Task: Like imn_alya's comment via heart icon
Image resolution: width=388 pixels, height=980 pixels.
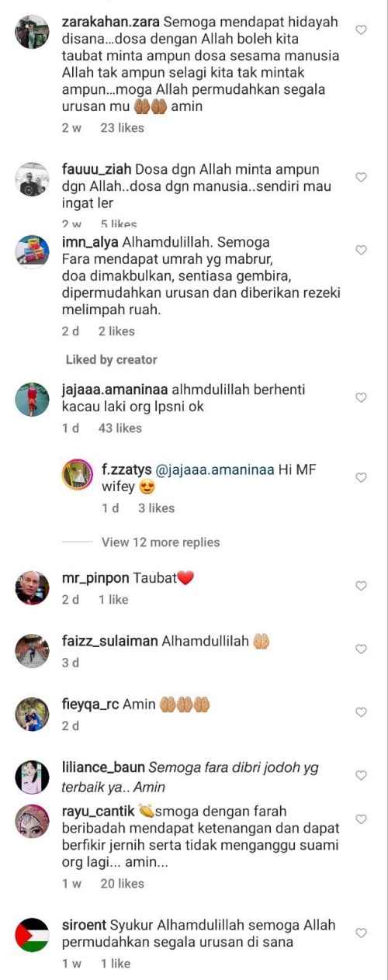Action: pyautogui.click(x=361, y=250)
